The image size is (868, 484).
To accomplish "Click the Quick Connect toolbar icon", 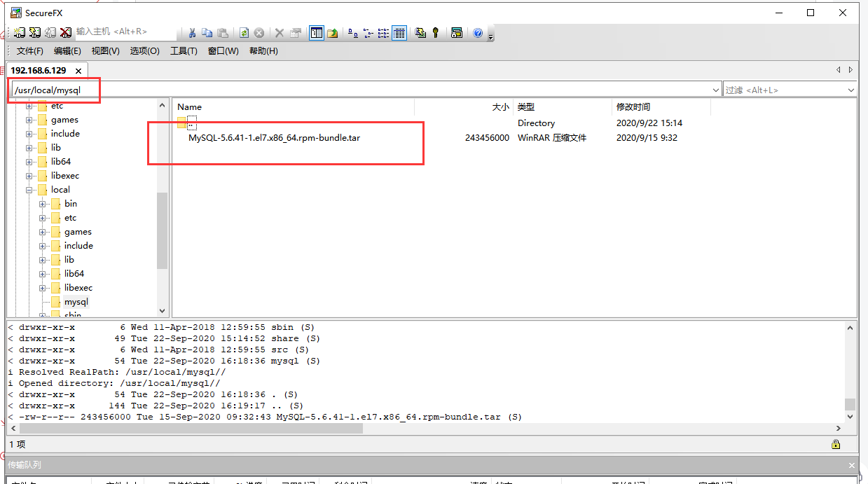I will click(x=35, y=32).
